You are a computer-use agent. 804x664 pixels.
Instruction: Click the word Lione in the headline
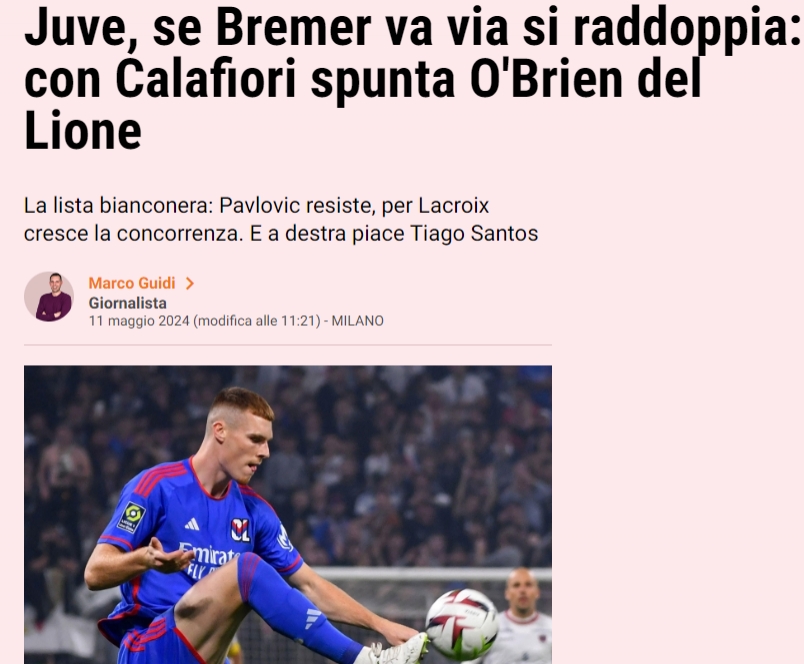point(83,130)
